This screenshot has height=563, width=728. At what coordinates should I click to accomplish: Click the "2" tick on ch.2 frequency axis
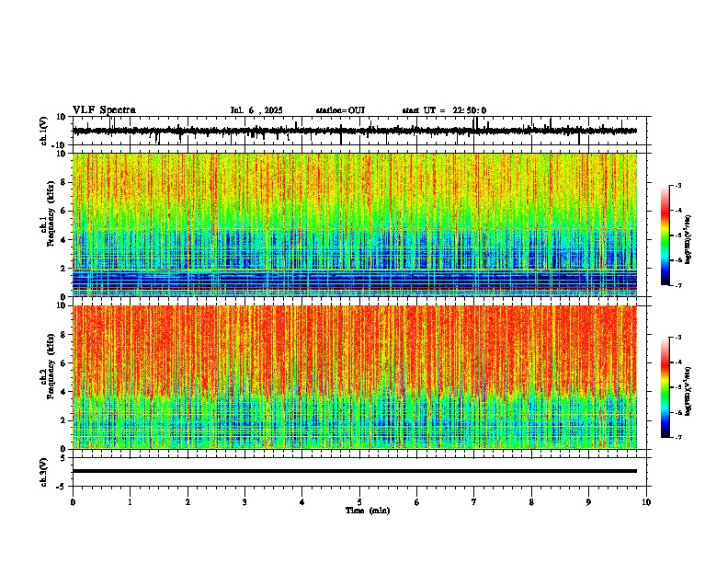[63, 420]
